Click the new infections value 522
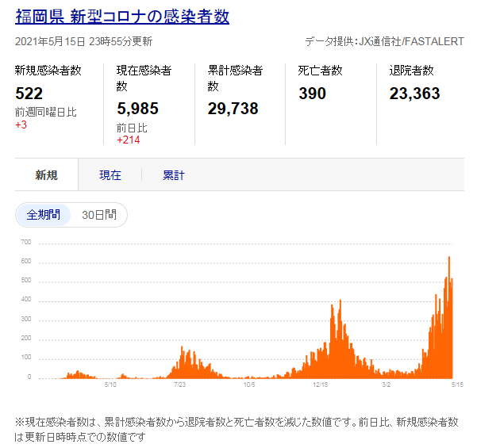 pyautogui.click(x=29, y=93)
